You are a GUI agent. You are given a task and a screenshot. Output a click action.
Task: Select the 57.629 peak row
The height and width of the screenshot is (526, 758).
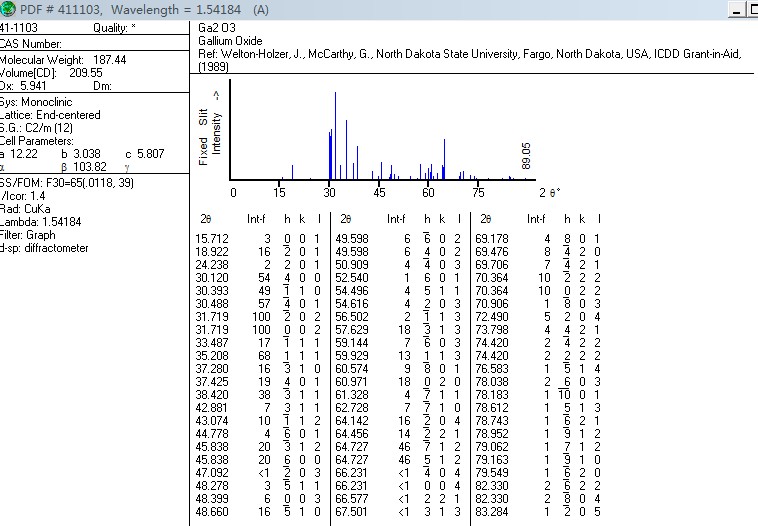(x=398, y=330)
